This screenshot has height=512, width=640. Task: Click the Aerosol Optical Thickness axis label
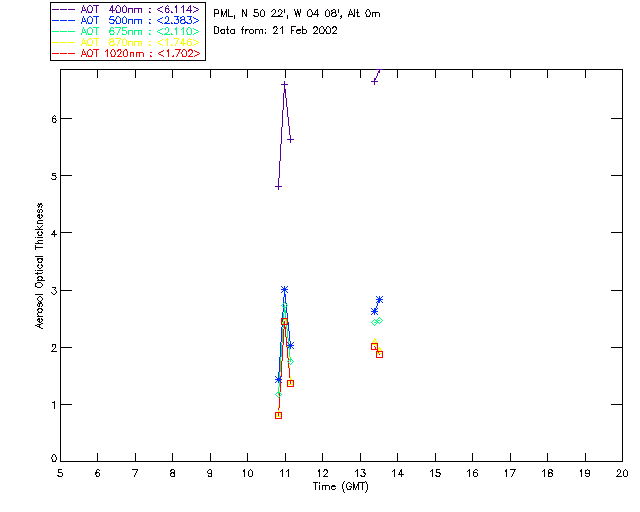click(x=39, y=266)
